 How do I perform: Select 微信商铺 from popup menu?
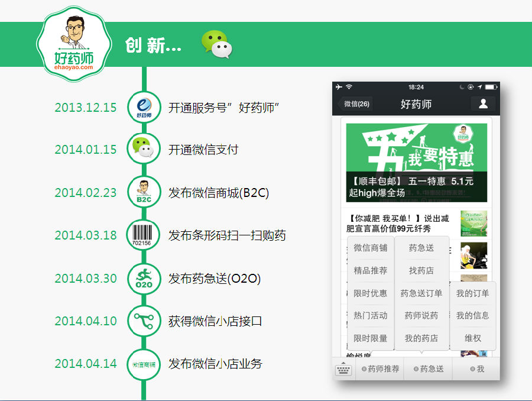click(x=371, y=248)
